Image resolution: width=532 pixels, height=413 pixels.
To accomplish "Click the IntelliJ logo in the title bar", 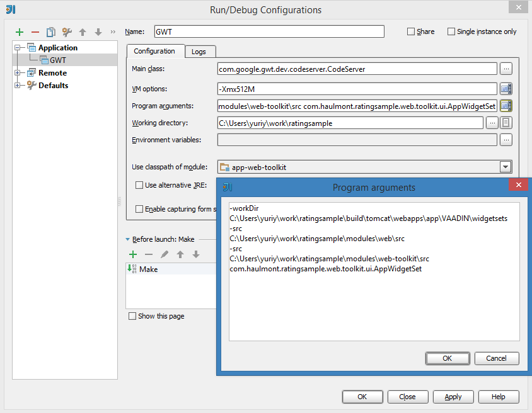I will click(11, 9).
